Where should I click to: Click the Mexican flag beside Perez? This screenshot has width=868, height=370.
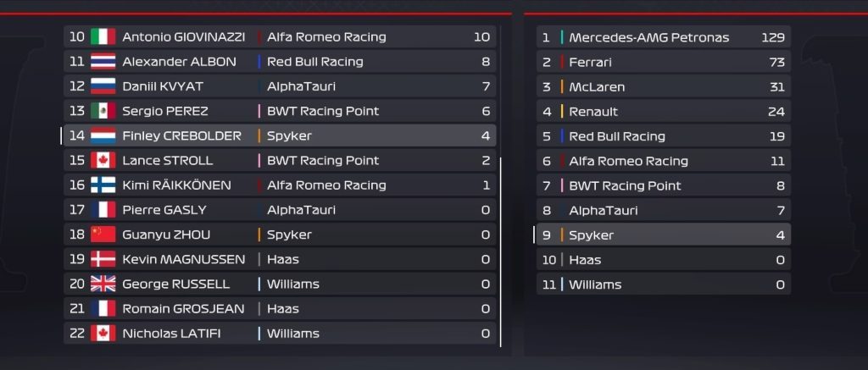(103, 111)
